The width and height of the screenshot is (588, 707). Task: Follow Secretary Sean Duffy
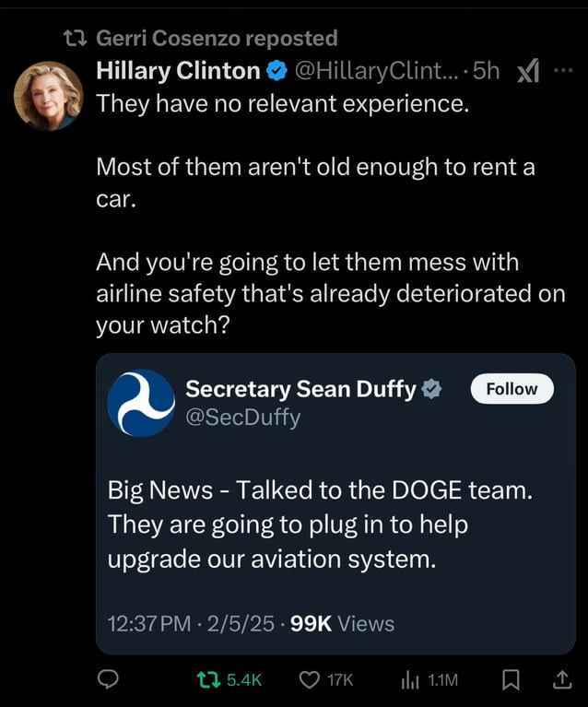click(x=512, y=389)
